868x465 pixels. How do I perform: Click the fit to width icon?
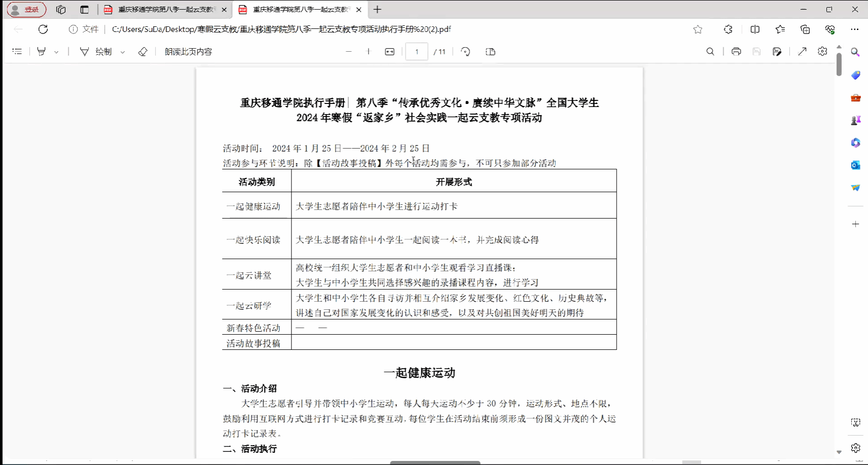[x=390, y=52]
